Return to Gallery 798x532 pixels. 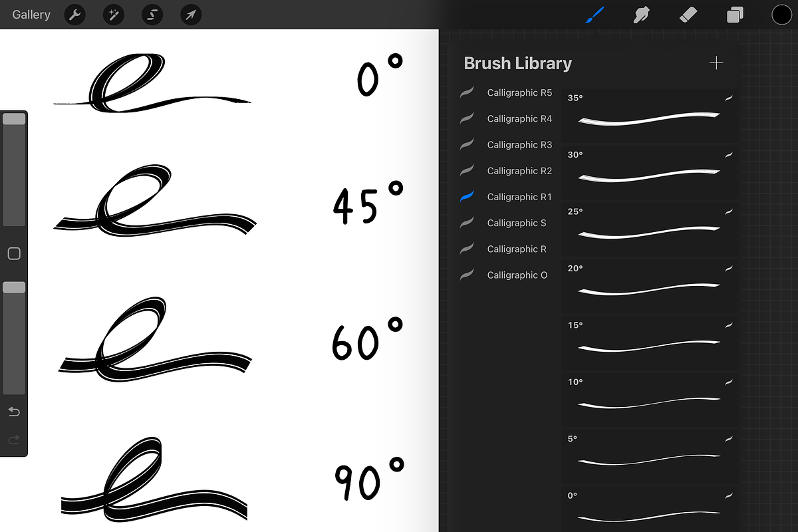[x=31, y=15]
